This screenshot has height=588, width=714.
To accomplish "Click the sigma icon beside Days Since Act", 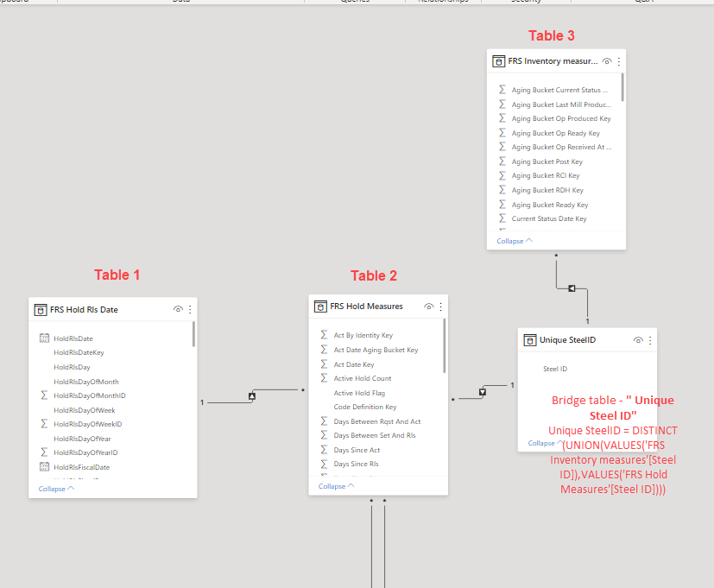I will point(324,450).
